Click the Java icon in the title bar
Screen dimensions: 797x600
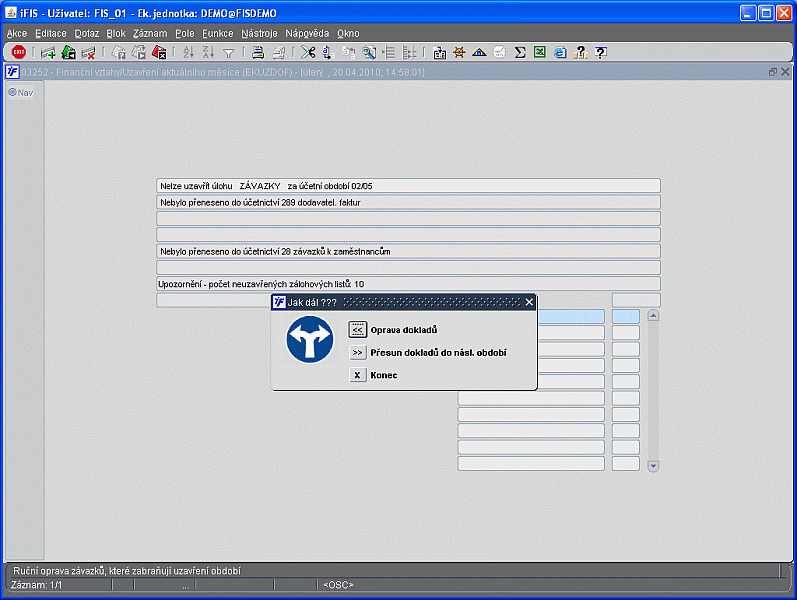coord(11,13)
